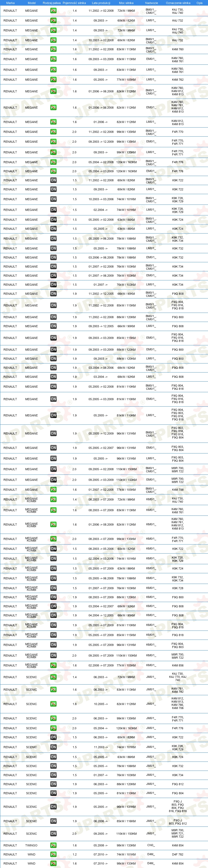Select the 02.2008 -> 07.2009 date cell
This screenshot has width=208, height=868.
(101, 665)
